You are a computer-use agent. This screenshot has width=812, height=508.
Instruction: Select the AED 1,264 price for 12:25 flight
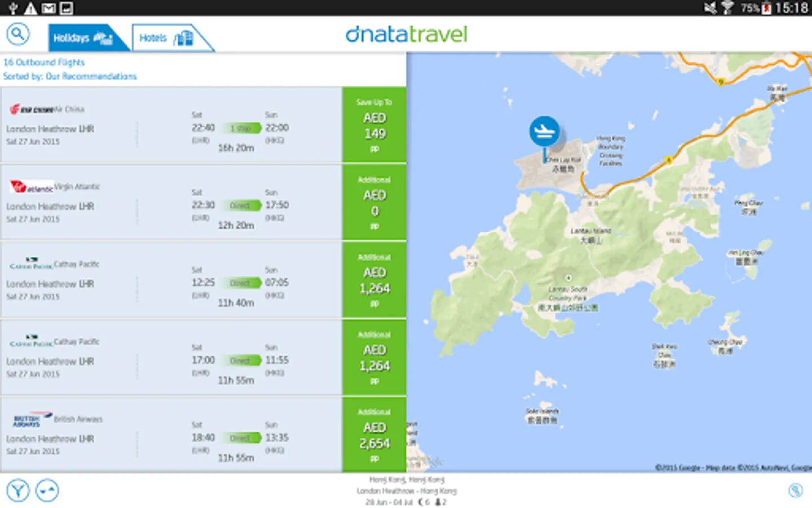tap(374, 280)
